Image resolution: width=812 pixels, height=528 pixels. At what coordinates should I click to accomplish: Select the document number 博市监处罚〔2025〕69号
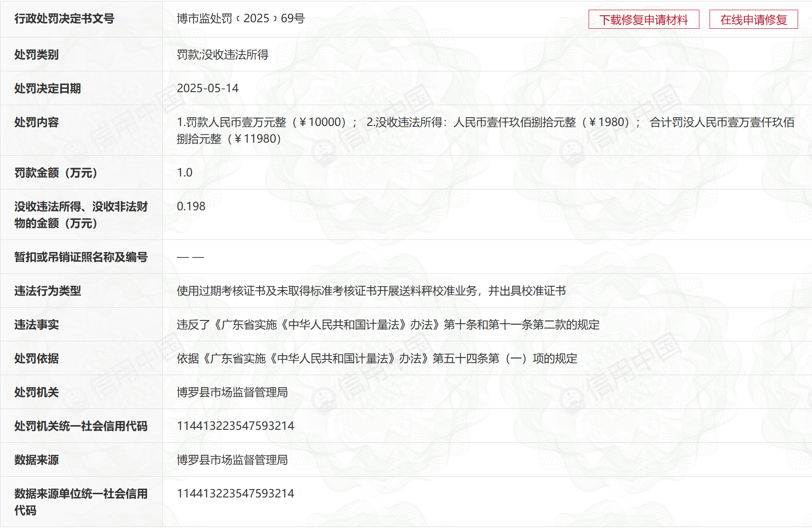pyautogui.click(x=241, y=19)
